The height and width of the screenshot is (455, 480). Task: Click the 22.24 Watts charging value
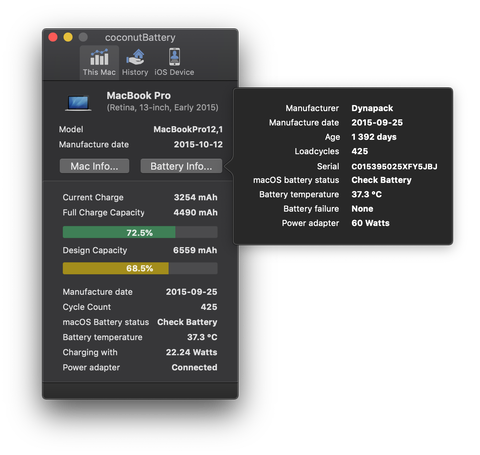coord(192,352)
